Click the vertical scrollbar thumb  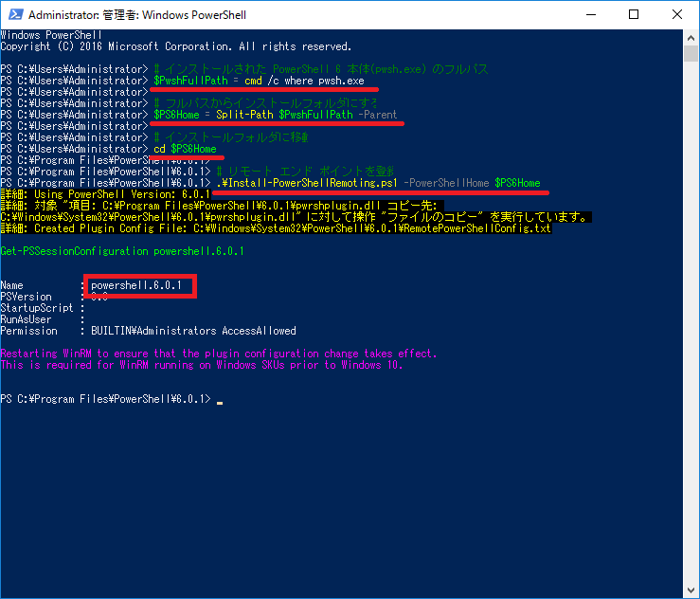point(691,54)
